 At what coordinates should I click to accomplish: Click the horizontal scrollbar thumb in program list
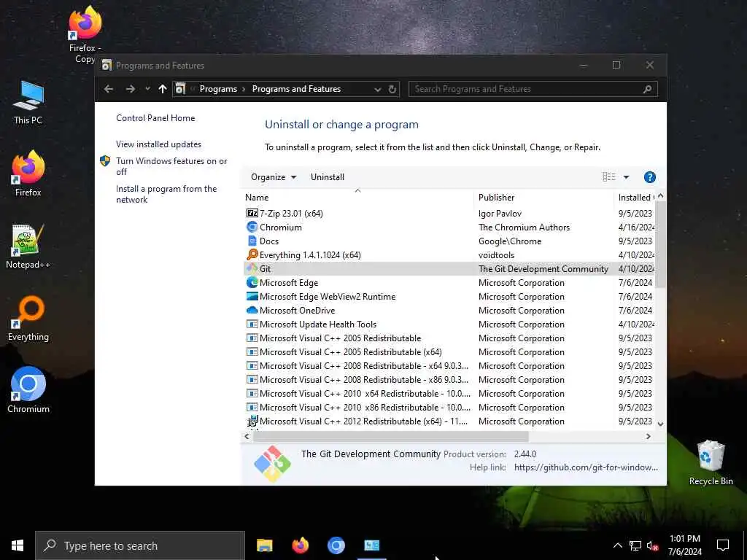[391, 436]
